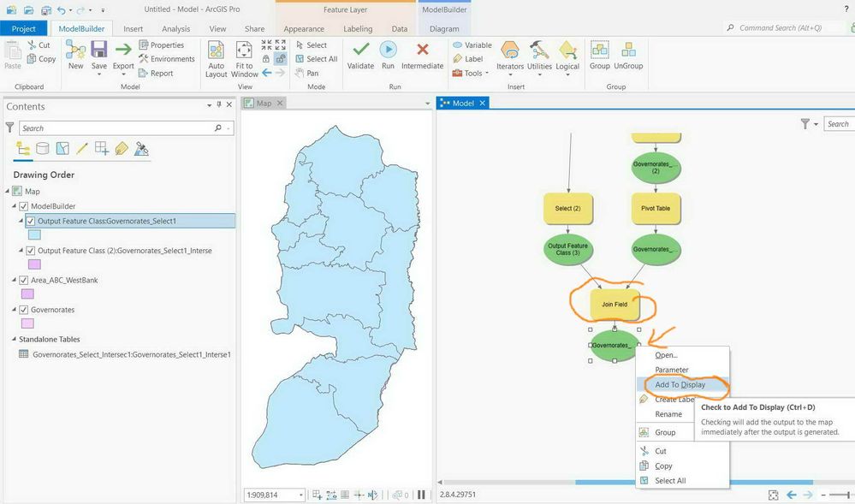Switch to List By Selection view
Image resolution: width=855 pixels, height=504 pixels.
click(62, 148)
